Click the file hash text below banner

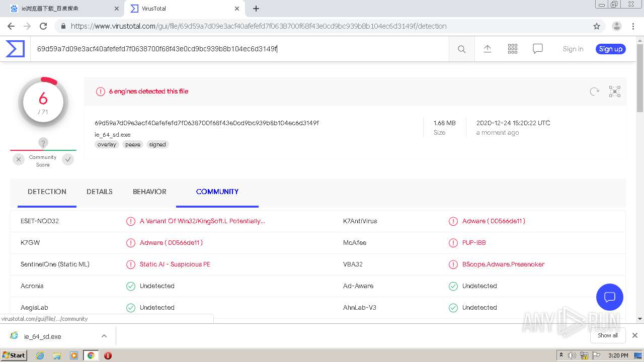[206, 123]
